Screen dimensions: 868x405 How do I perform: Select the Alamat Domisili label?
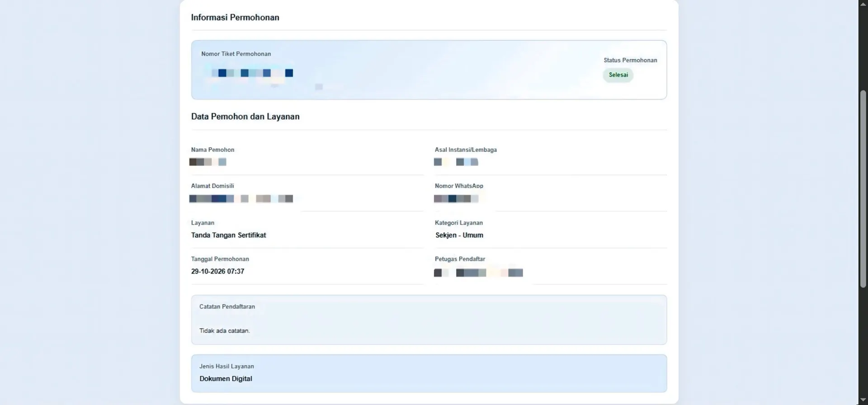coord(212,186)
